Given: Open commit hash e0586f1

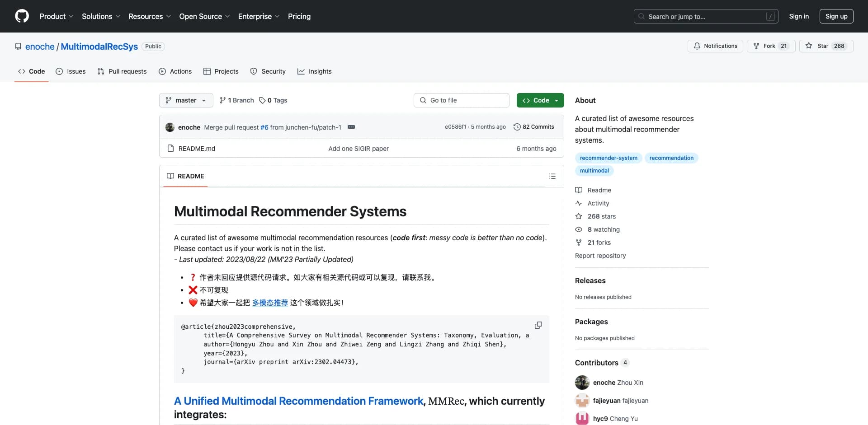Looking at the screenshot, I should 455,127.
